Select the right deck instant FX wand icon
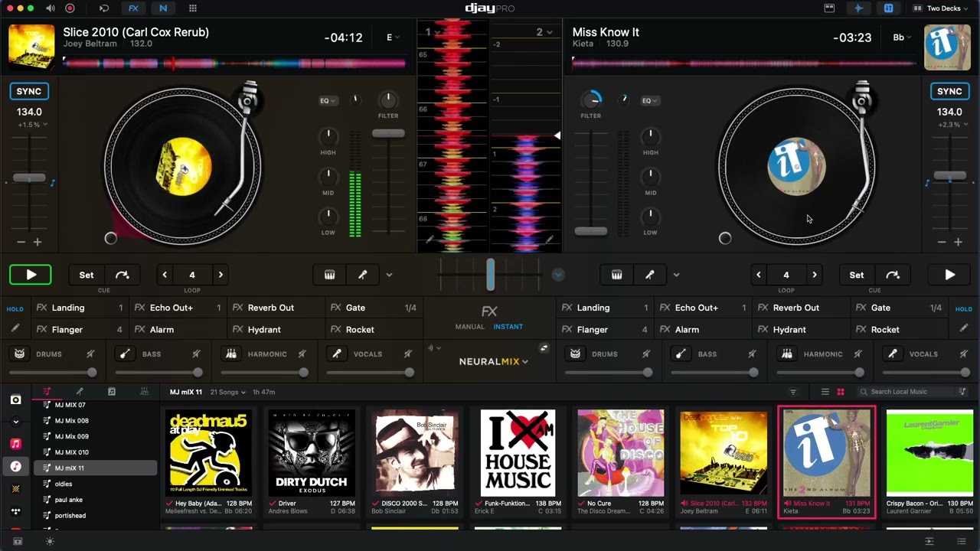Viewport: 980px width, 551px height. coord(649,275)
